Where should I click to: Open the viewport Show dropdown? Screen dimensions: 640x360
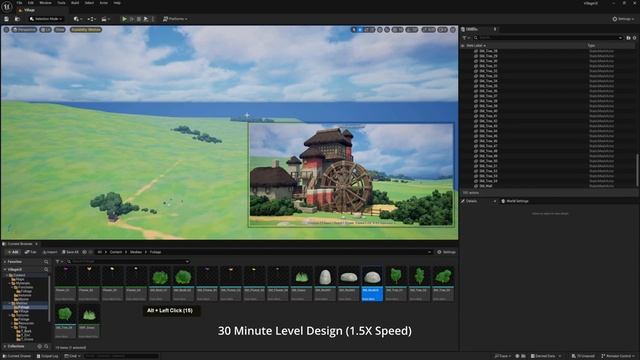point(60,30)
